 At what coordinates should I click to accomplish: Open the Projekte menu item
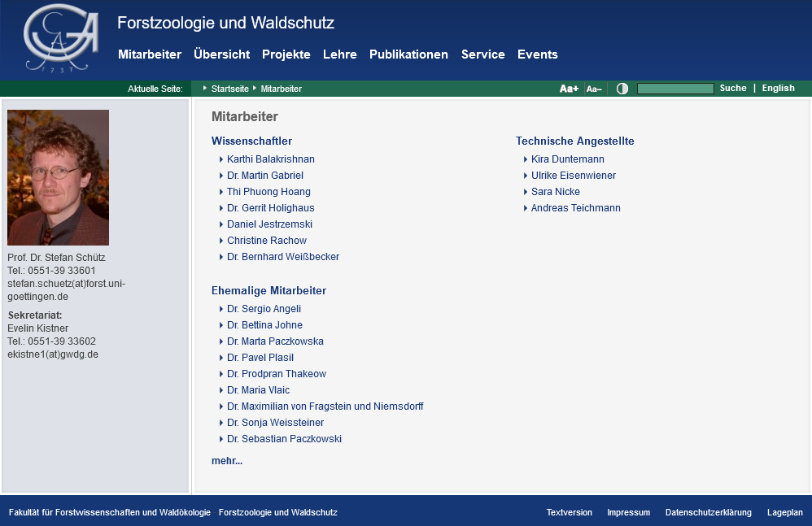(286, 54)
